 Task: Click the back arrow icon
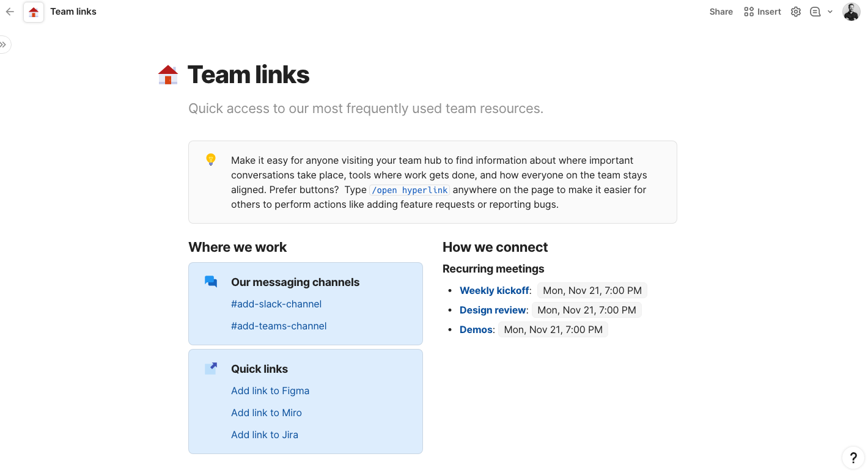[x=10, y=12]
